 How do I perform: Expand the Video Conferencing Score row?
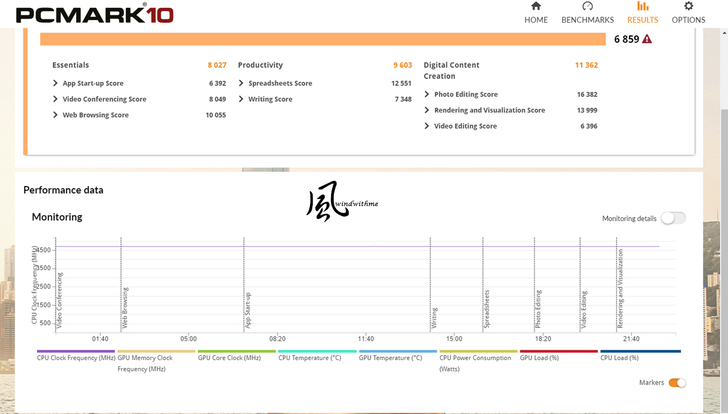pos(56,99)
